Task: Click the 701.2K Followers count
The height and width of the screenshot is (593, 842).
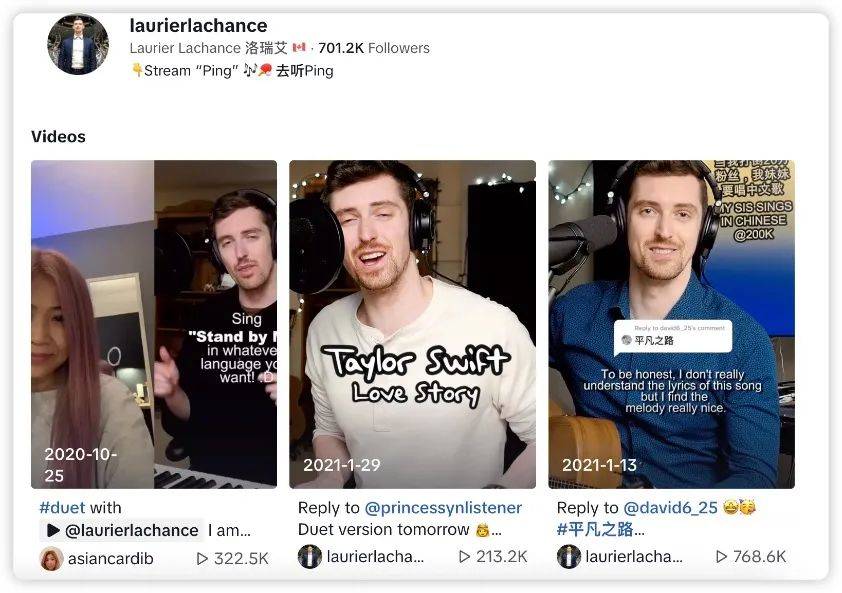Action: [374, 48]
